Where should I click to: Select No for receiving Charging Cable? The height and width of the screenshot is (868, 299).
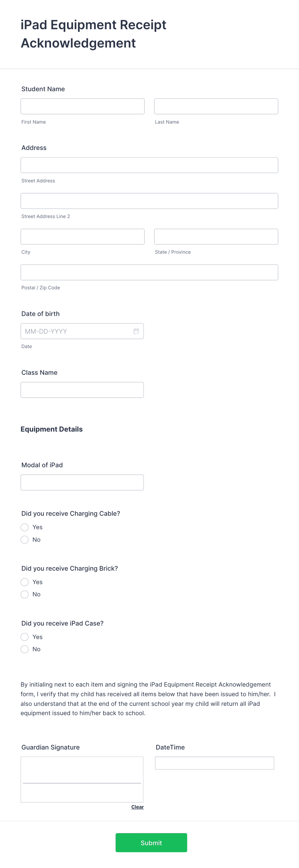click(x=24, y=539)
